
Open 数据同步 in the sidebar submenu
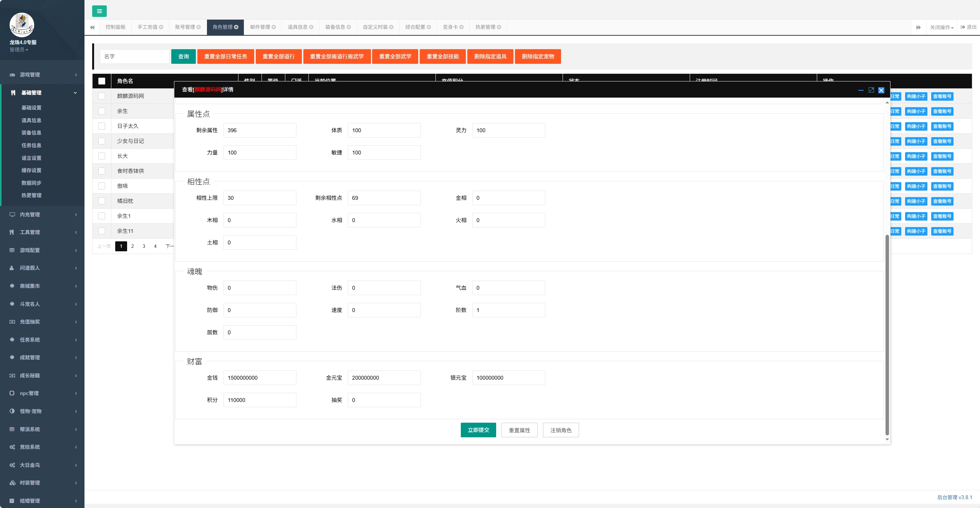[31, 183]
